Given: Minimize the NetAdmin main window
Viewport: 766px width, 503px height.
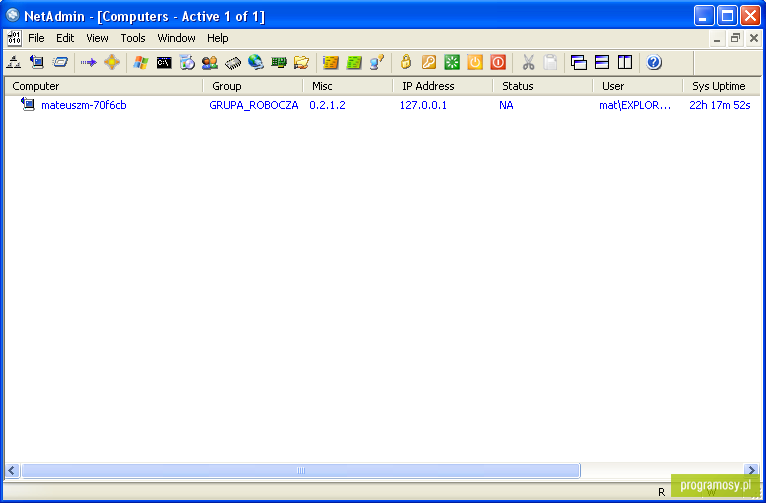Looking at the screenshot, I should [703, 16].
